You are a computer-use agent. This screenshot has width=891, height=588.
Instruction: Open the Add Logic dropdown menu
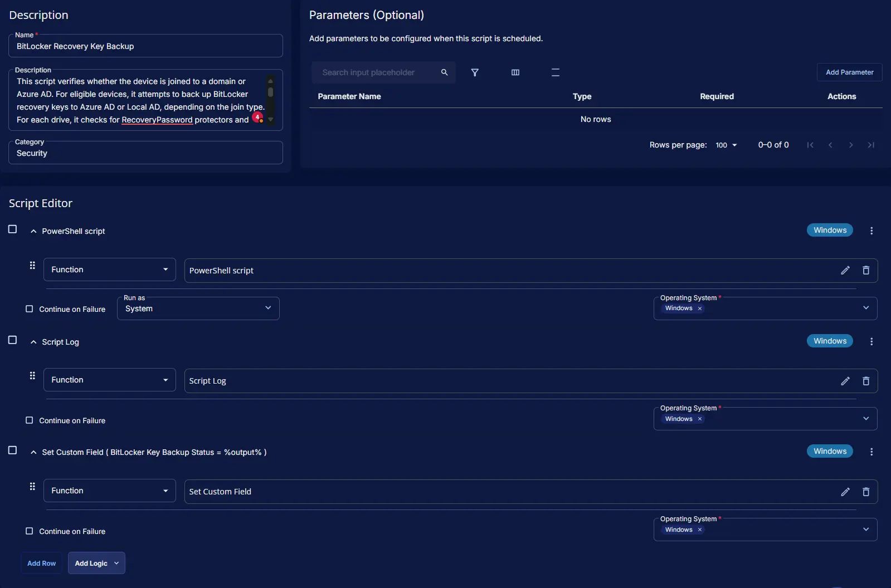click(x=96, y=563)
